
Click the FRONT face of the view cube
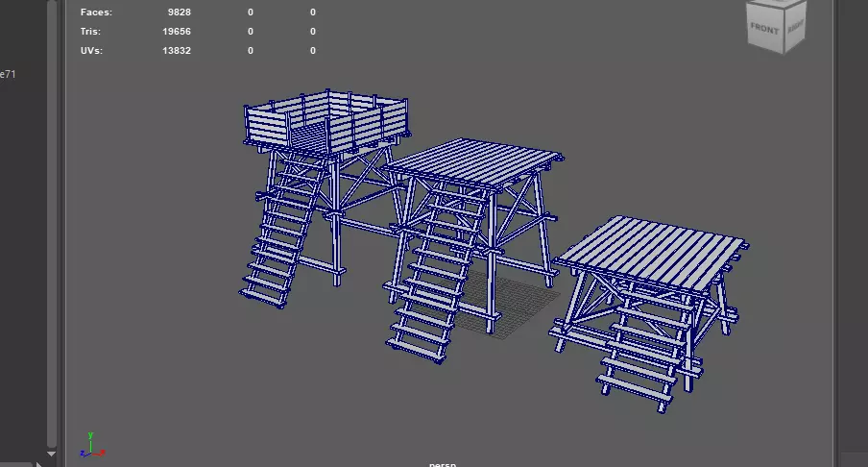tap(765, 27)
